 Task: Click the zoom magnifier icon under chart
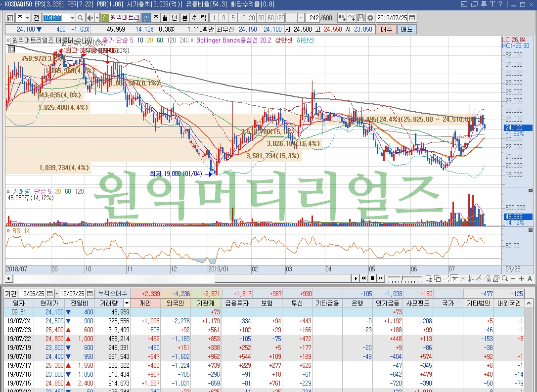pos(505,279)
